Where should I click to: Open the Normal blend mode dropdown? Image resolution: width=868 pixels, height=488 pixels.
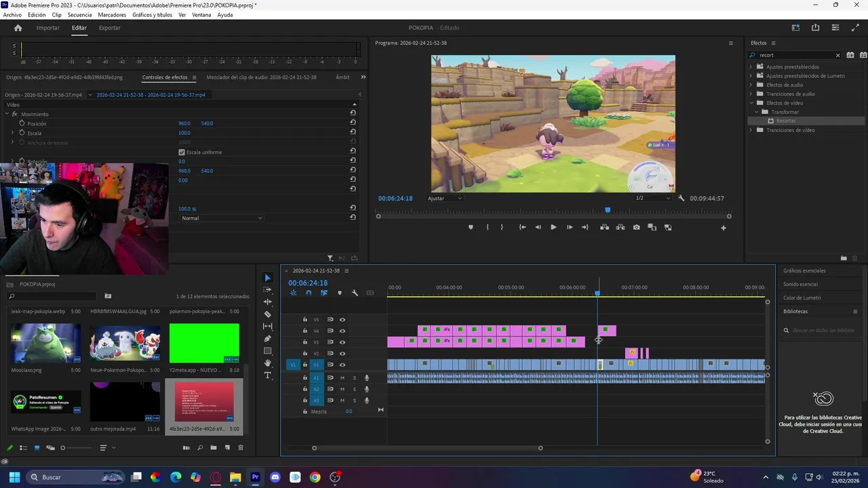pyautogui.click(x=221, y=218)
